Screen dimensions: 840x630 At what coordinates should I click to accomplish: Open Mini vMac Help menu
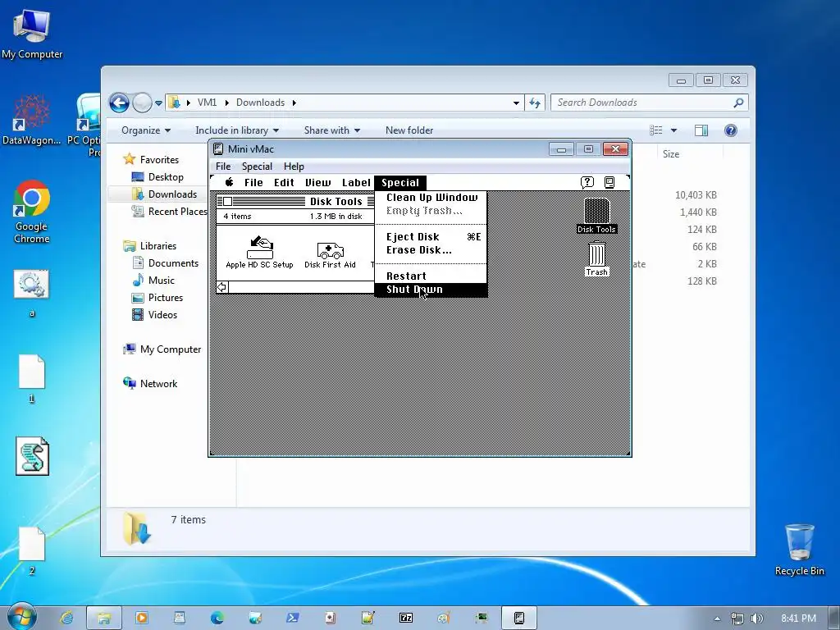pos(294,166)
